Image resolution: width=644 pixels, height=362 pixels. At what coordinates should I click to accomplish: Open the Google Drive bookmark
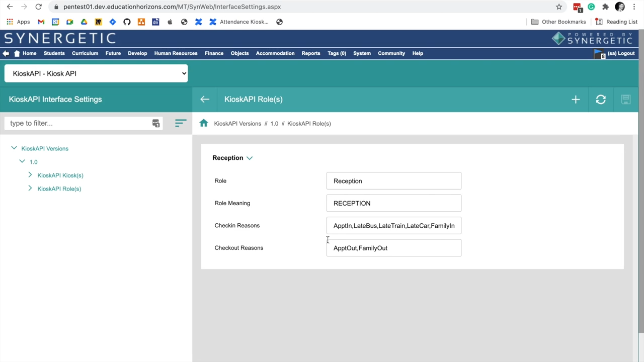point(84,22)
